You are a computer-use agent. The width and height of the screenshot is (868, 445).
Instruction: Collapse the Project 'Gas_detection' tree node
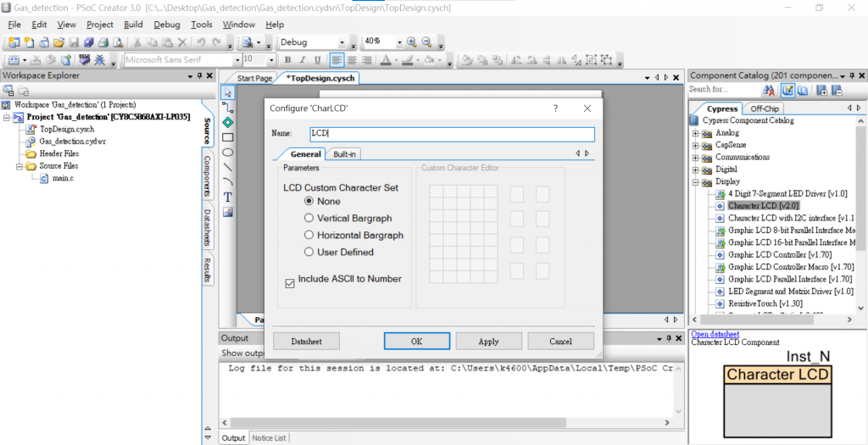(7, 117)
